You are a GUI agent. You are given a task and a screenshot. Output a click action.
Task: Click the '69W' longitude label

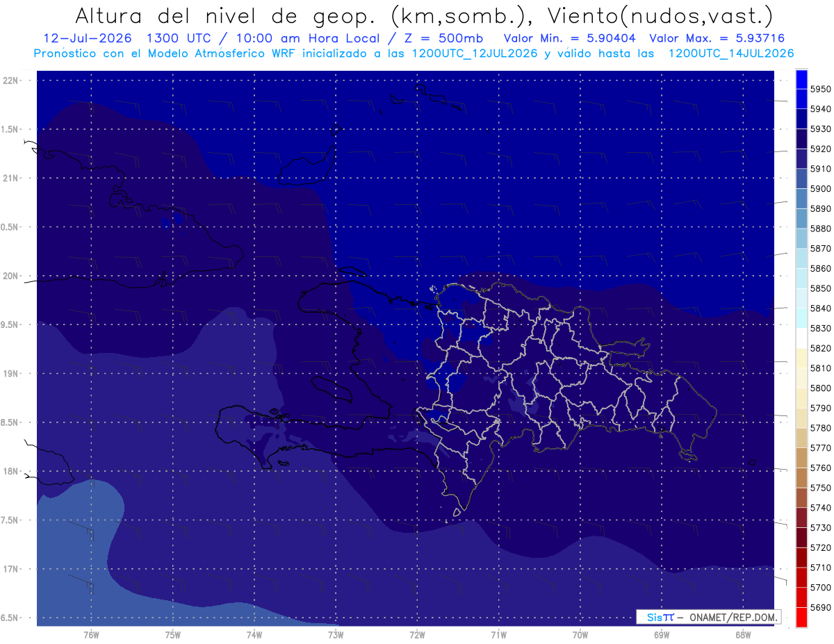662,636
